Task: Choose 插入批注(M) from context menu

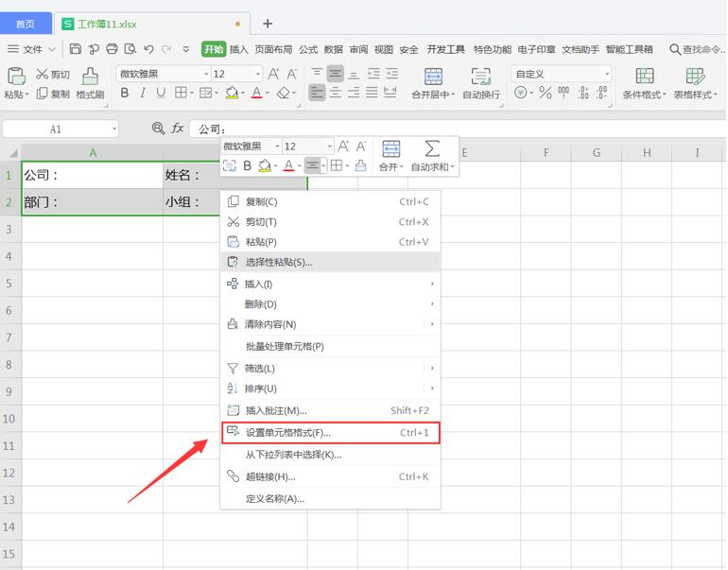Action: click(331, 411)
